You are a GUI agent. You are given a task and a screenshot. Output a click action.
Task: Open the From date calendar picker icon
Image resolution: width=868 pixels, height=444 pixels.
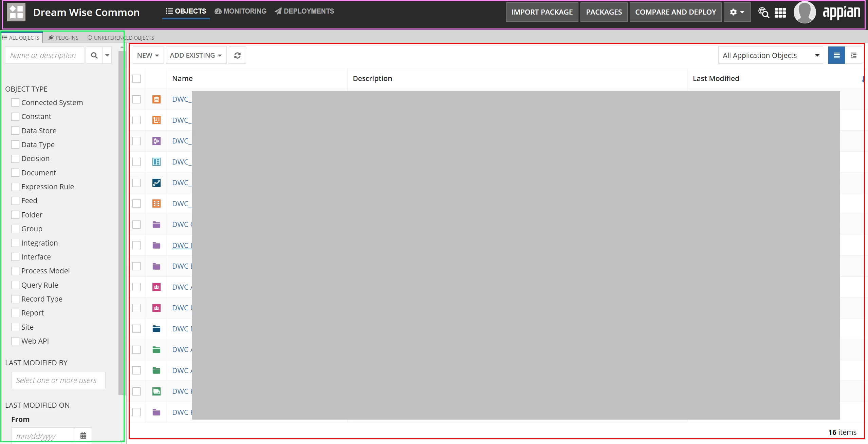(x=83, y=436)
